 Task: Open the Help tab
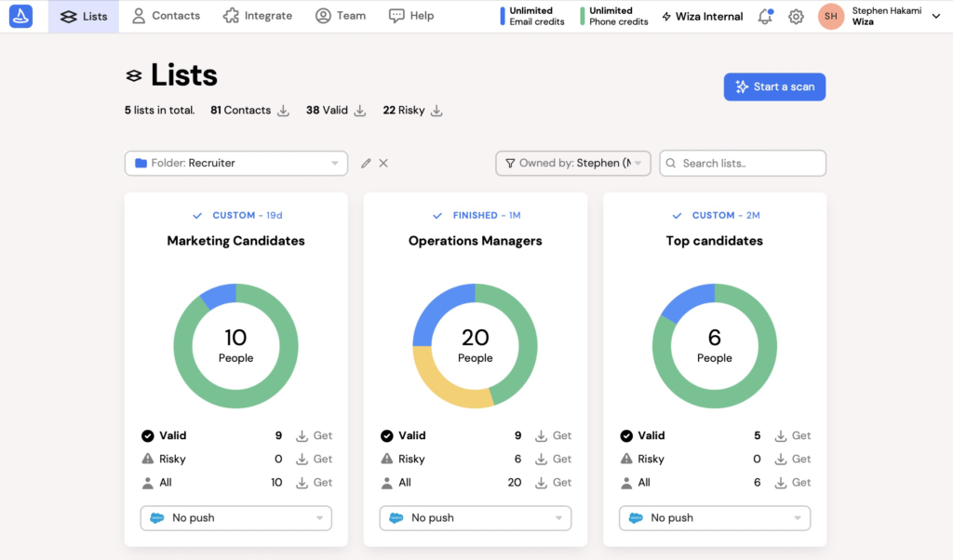point(410,16)
